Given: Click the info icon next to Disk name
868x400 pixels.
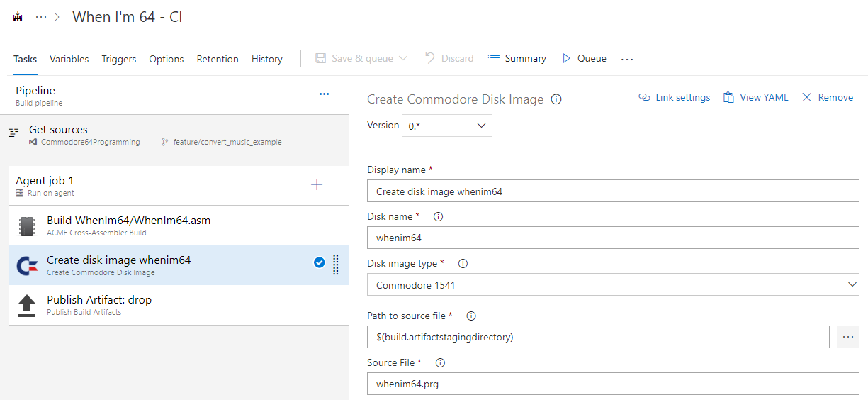Looking at the screenshot, I should (x=438, y=217).
